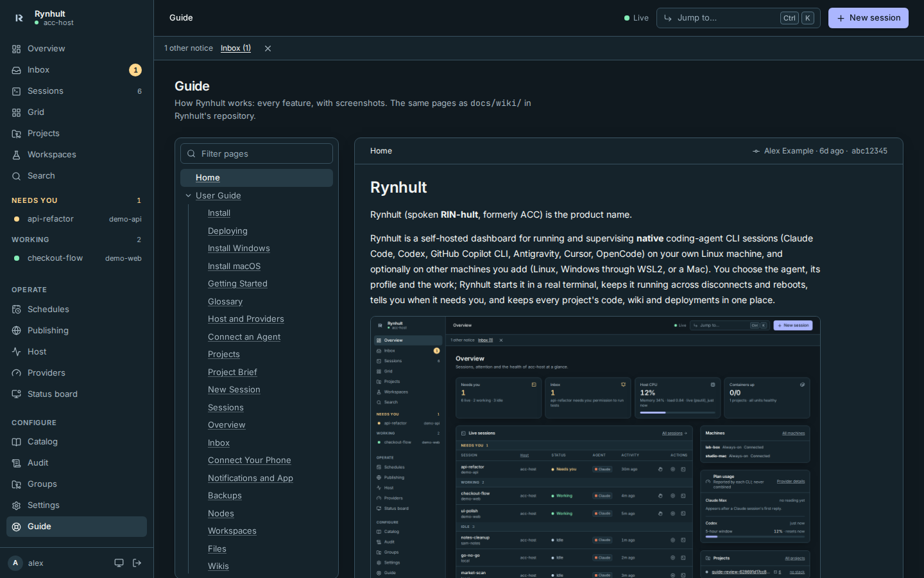The image size is (924, 578).
Task: Open the Inbox item in the sidebar
Action: pyautogui.click(x=76, y=70)
